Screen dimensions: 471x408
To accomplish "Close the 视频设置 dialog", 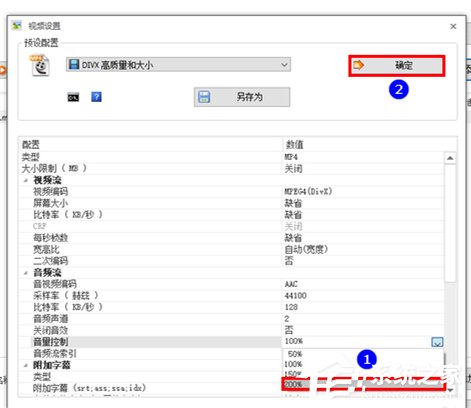I will point(453,26).
